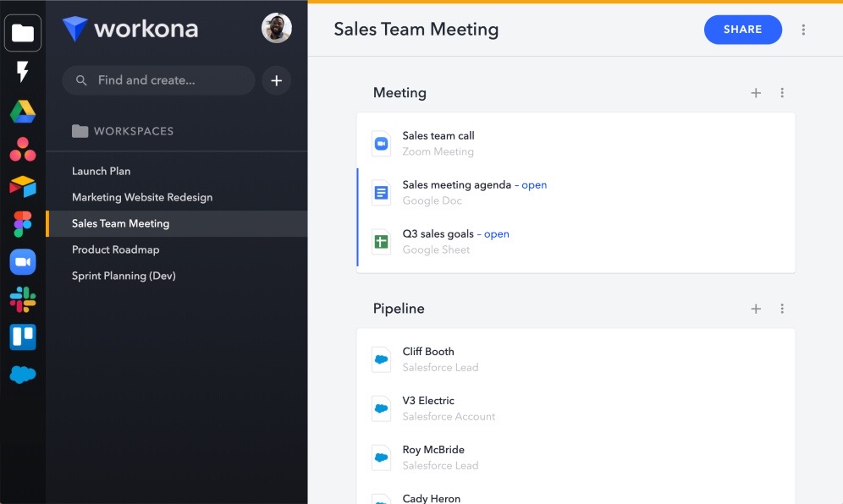Add a resource to the Meeting section
843x504 pixels.
pos(756,93)
